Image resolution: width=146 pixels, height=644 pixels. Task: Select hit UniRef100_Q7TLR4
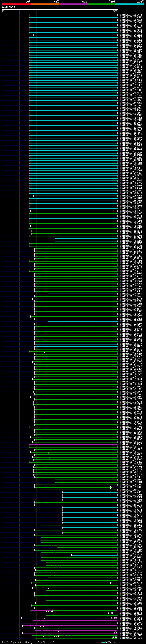coord(131,610)
